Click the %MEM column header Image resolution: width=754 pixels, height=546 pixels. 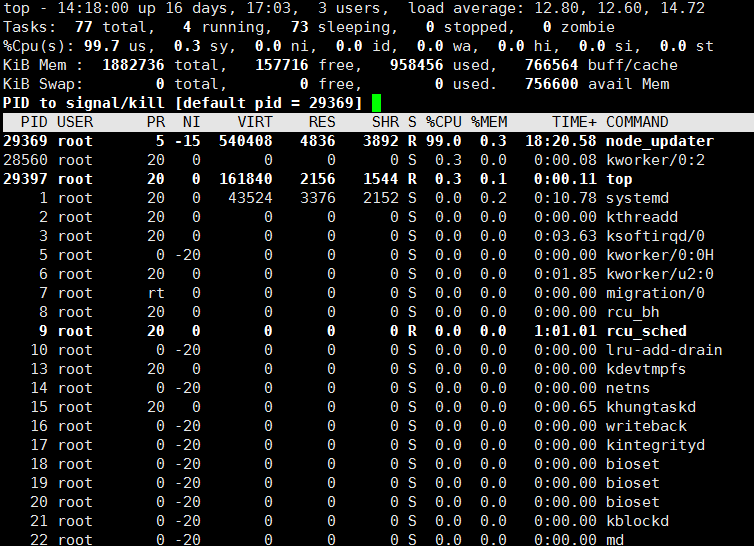coord(489,122)
